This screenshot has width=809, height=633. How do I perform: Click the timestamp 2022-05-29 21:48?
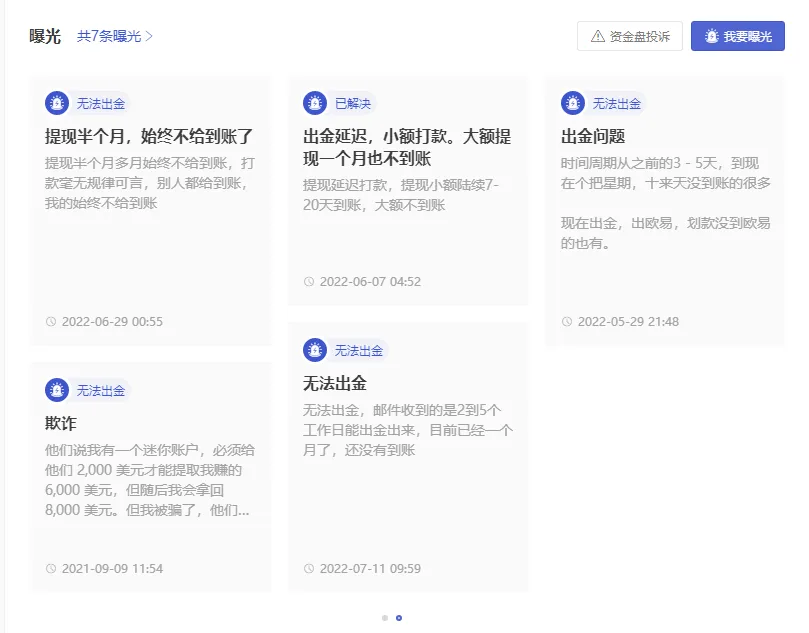[x=628, y=322]
